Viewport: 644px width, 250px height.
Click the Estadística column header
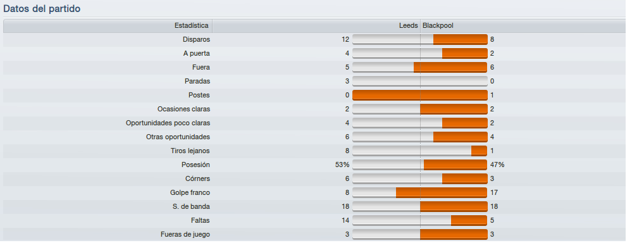108,25
